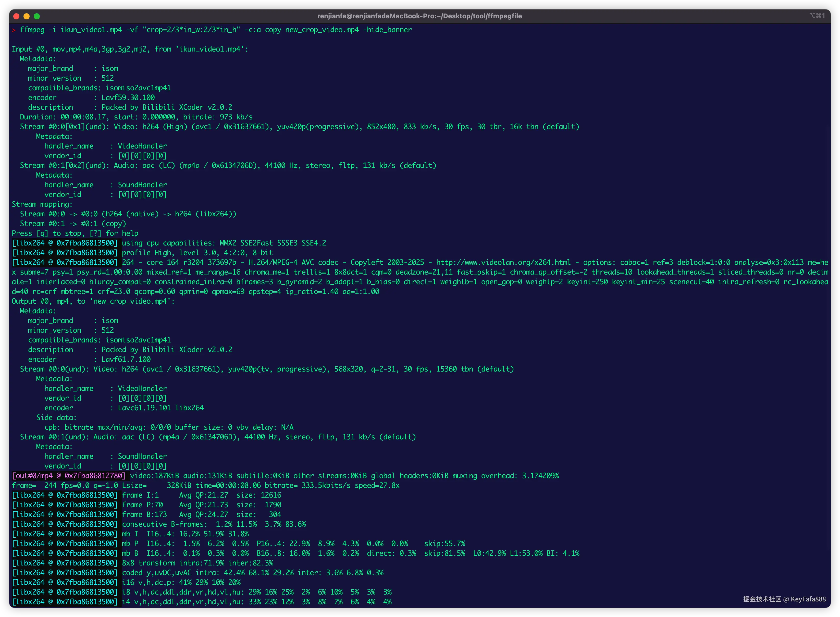Click the ⌥⌘1 shortcut indicator
The height and width of the screenshot is (617, 840).
(817, 16)
